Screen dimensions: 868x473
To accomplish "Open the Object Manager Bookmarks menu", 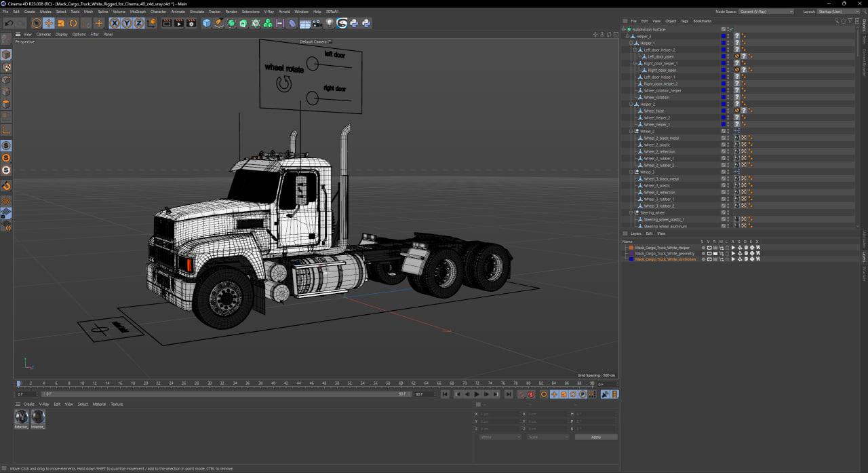I will 703,21.
